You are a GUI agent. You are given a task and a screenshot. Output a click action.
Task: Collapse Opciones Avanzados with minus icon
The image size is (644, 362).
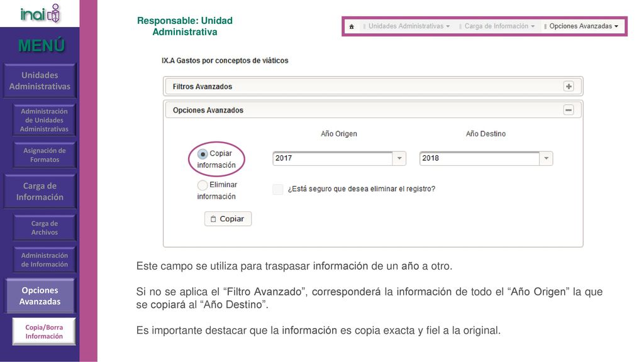tap(569, 110)
